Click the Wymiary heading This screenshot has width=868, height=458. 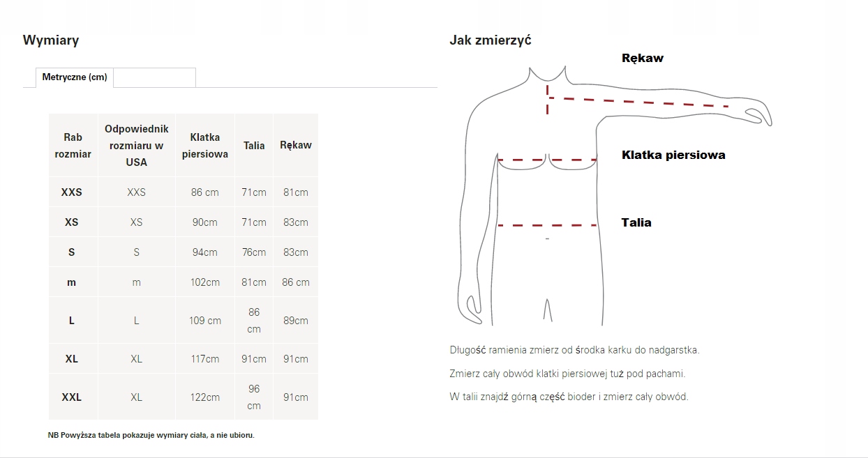point(50,40)
